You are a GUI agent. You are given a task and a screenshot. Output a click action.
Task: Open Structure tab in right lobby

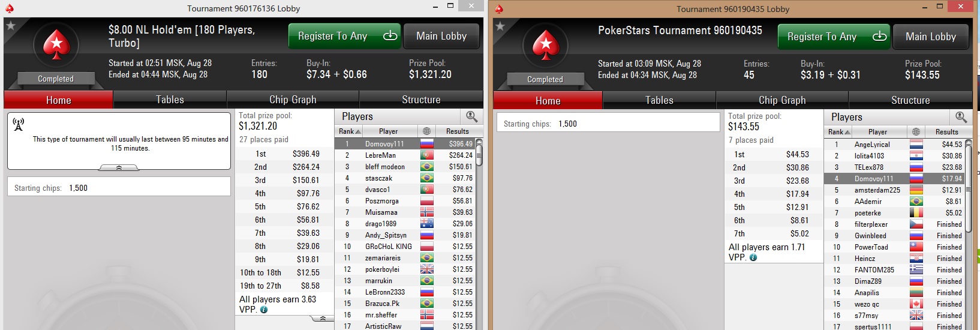click(910, 100)
